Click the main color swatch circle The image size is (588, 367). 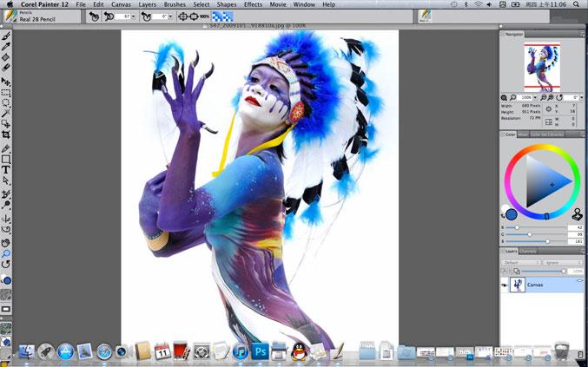click(x=511, y=214)
